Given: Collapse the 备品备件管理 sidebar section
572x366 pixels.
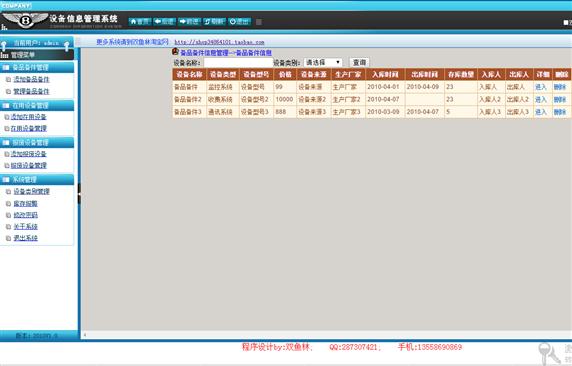Looking at the screenshot, I should (x=37, y=67).
